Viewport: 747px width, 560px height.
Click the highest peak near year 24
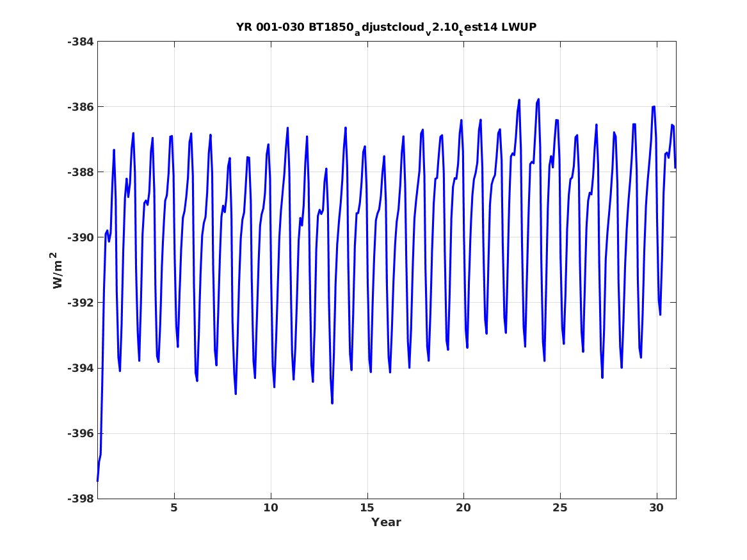click(x=539, y=99)
